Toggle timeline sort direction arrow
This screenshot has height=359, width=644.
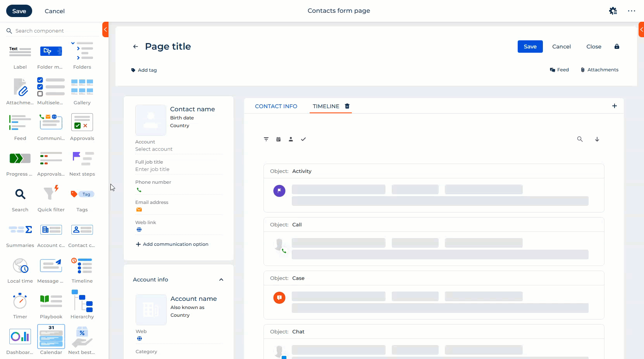(x=597, y=139)
